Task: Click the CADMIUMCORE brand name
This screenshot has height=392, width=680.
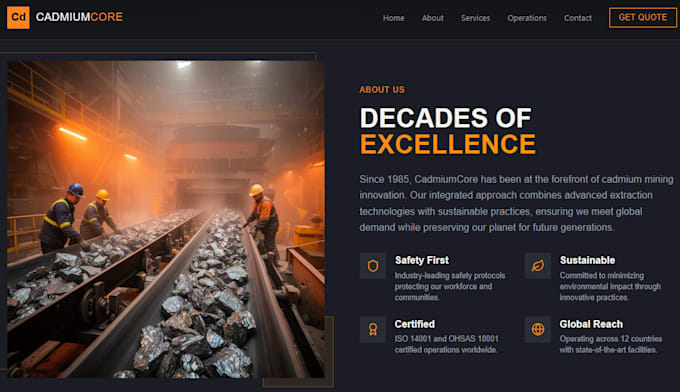Action: point(79,17)
